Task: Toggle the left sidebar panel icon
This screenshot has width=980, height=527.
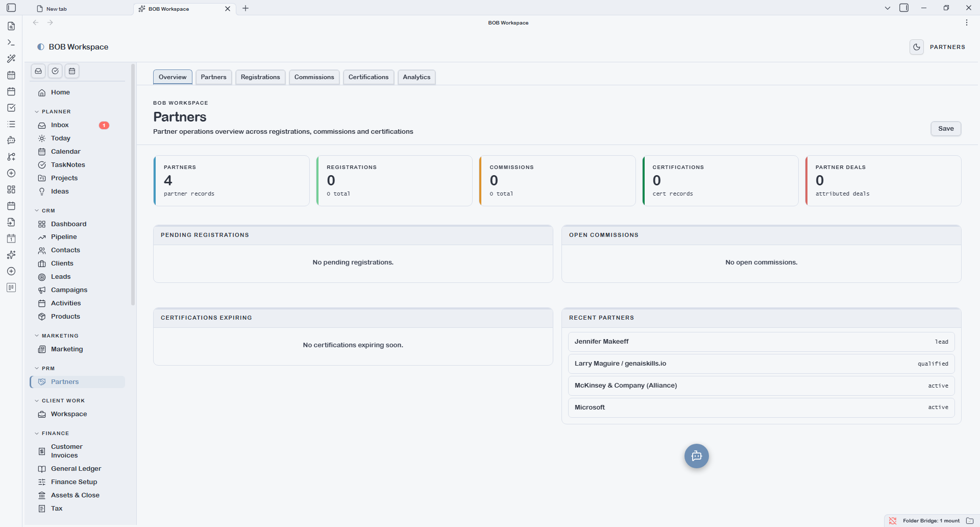Action: (11, 8)
